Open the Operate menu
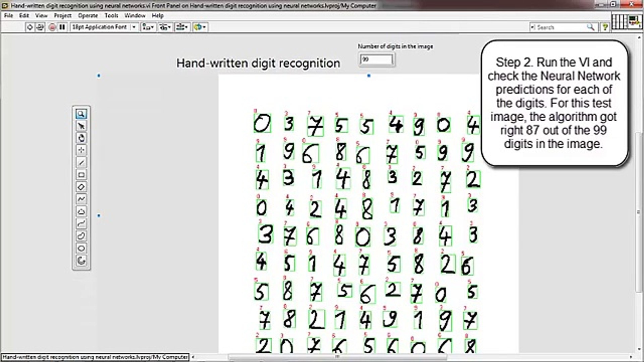The image size is (644, 362). tap(88, 15)
